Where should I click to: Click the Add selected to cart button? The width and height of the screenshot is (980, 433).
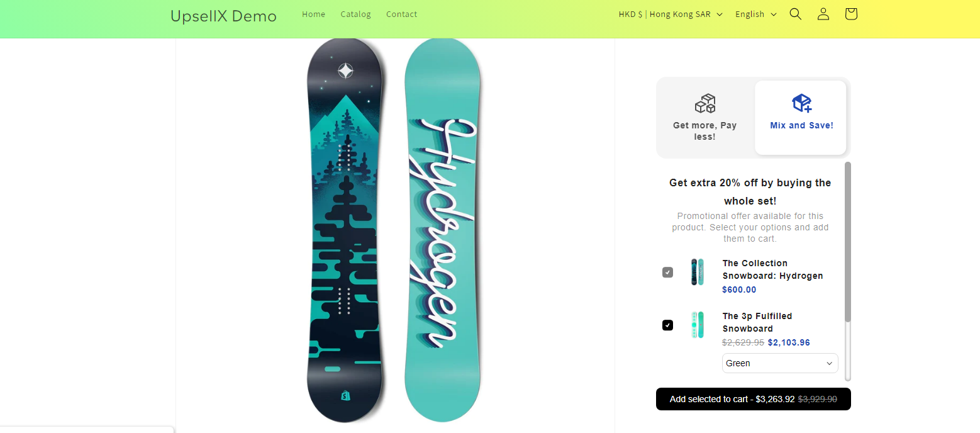click(x=754, y=399)
